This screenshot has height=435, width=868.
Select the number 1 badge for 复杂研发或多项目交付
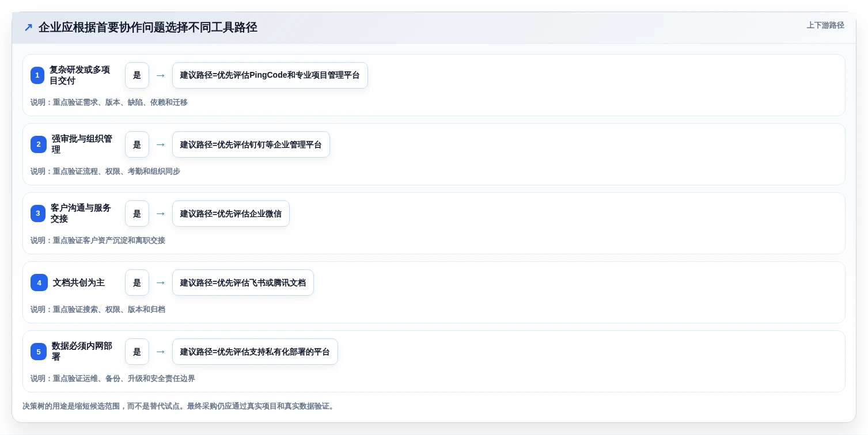(x=37, y=75)
